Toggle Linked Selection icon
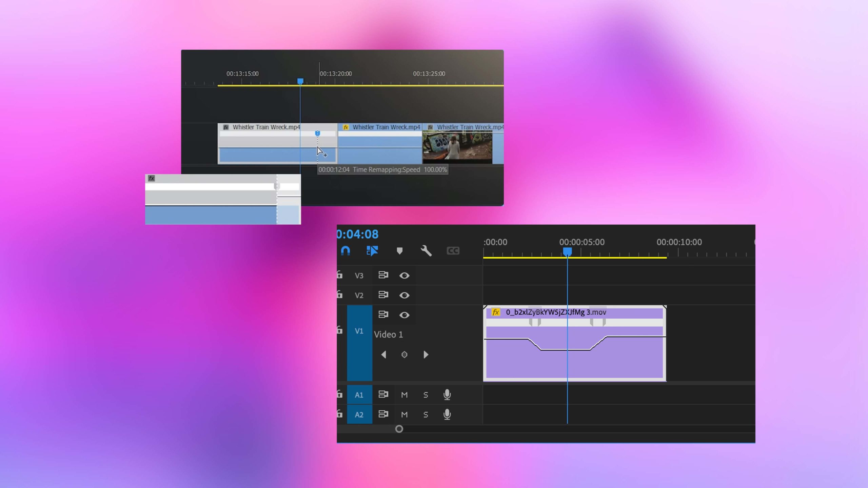The image size is (868, 488). [x=372, y=251]
